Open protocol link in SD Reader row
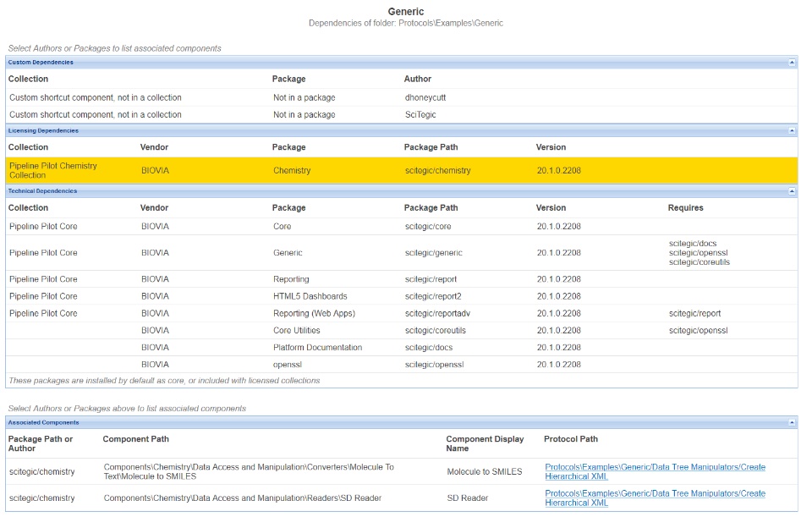The width and height of the screenshot is (812, 517). [655, 498]
